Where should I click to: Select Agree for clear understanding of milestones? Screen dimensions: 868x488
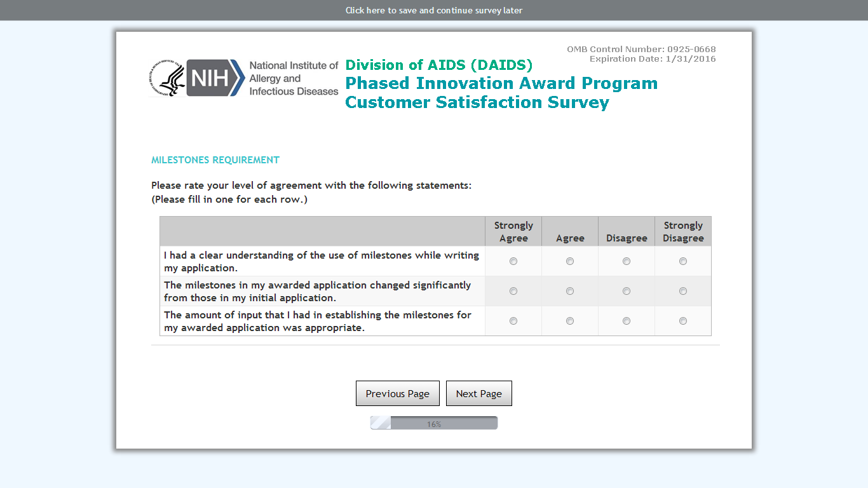coord(570,261)
